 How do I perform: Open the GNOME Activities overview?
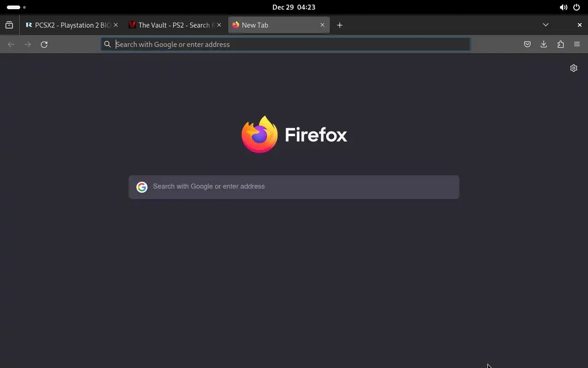coord(16,7)
